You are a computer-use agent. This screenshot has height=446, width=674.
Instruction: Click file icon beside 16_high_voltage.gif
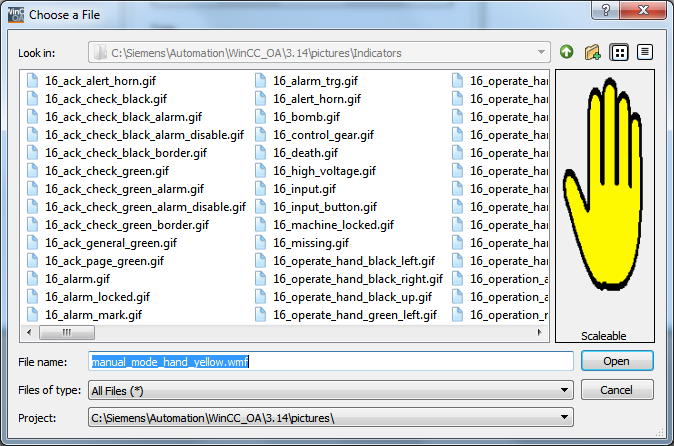pos(260,171)
